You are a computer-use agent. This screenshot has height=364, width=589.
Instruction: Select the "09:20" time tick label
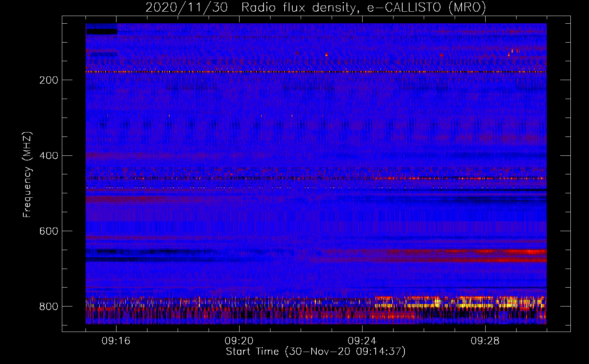click(x=239, y=341)
